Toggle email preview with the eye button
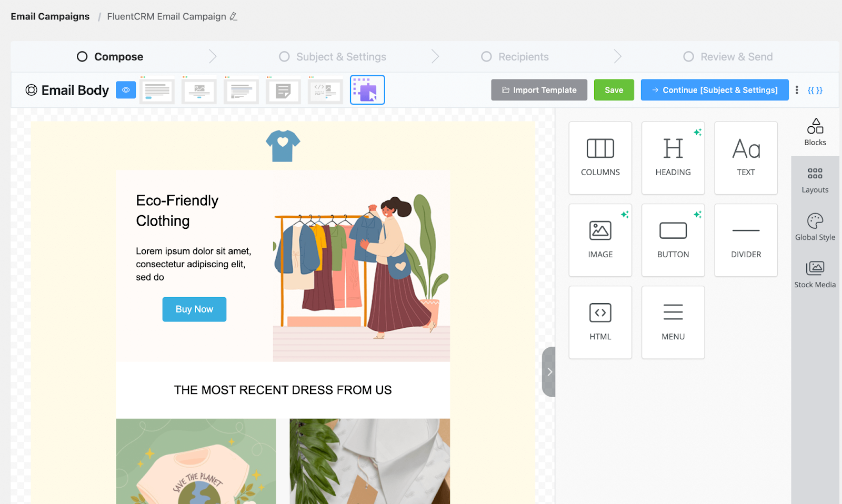 point(126,90)
